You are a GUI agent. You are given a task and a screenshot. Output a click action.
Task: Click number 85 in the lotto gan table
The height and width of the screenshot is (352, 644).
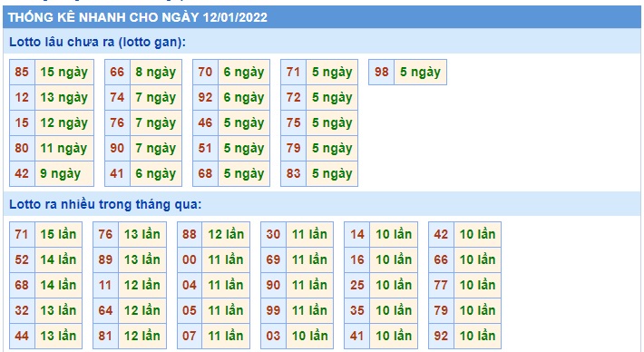coord(22,72)
